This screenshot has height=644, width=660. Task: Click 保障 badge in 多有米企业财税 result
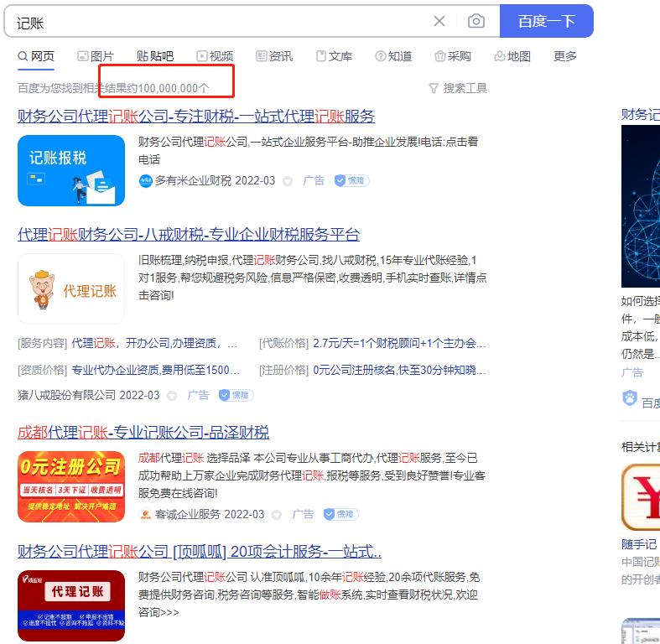(352, 181)
